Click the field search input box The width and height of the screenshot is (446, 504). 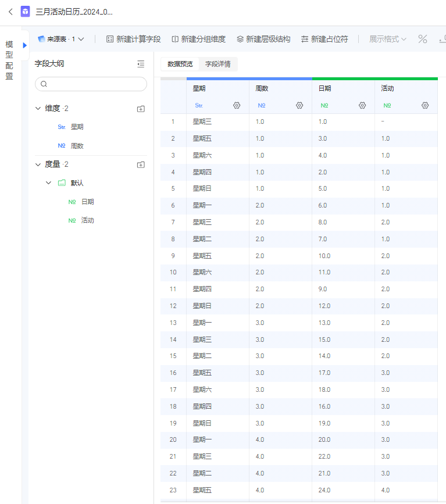click(x=91, y=84)
